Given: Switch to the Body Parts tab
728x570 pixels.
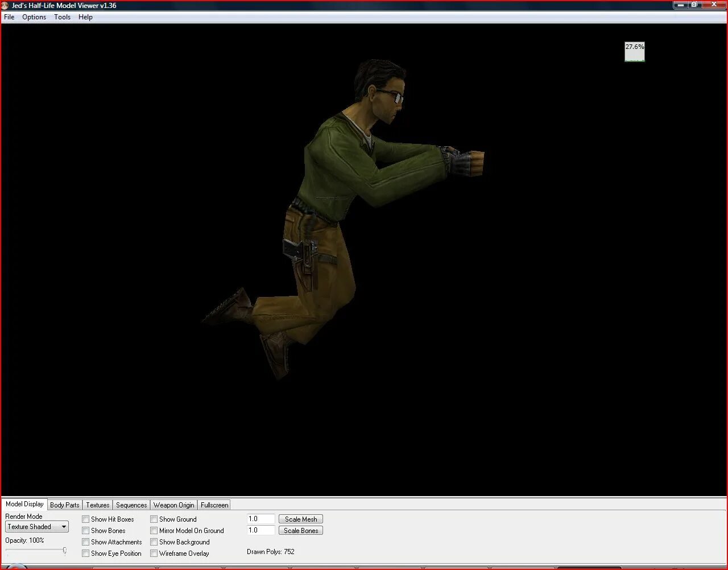Looking at the screenshot, I should [x=65, y=505].
